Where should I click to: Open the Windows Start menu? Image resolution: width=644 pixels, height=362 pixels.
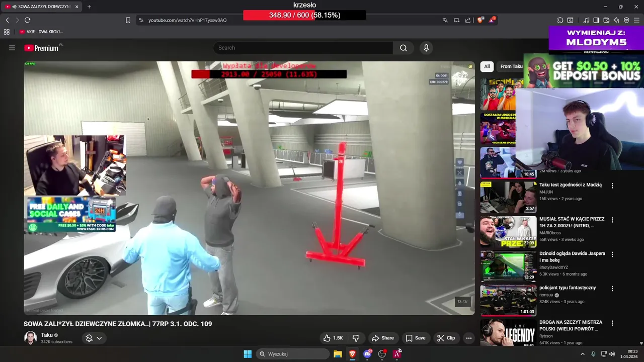(x=248, y=354)
